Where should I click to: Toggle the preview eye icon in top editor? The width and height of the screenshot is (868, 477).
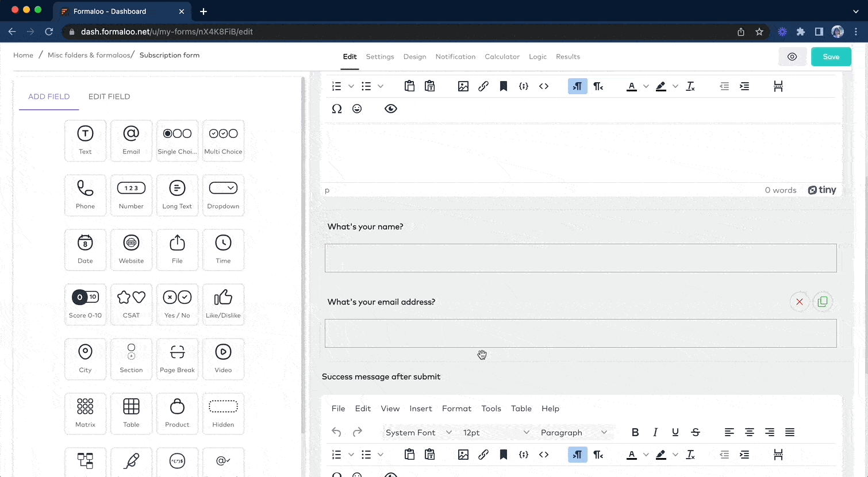pyautogui.click(x=391, y=109)
